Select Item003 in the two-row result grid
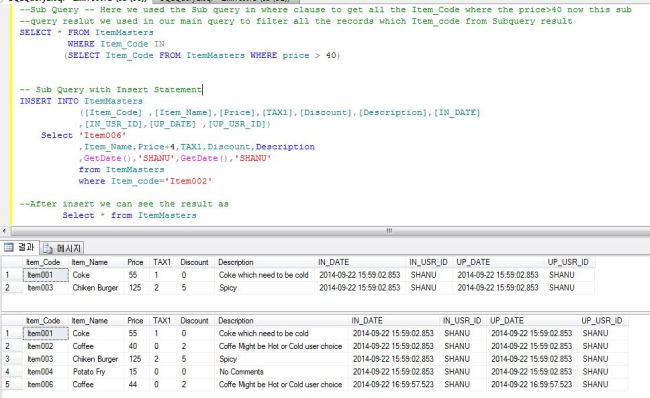Screen dimensions: 650x398 click(45, 288)
